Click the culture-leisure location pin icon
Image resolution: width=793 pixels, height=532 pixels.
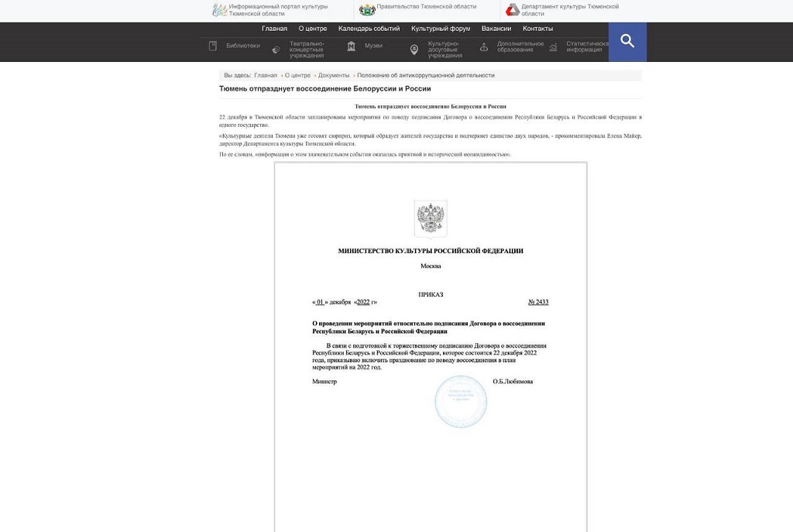(414, 50)
